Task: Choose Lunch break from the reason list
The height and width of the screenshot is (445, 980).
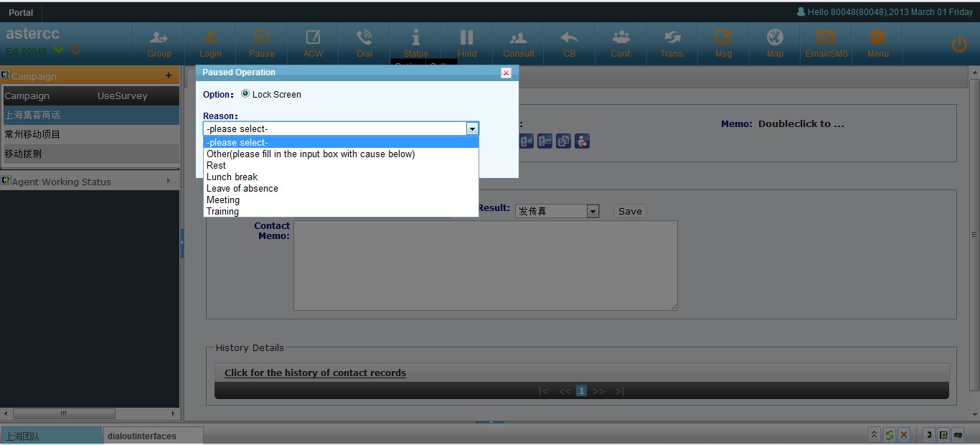Action: (x=232, y=177)
